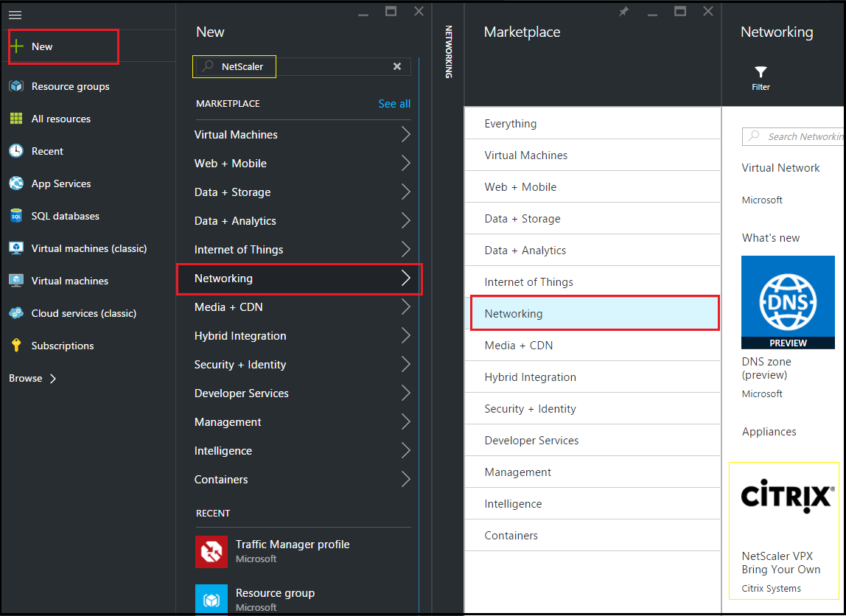The height and width of the screenshot is (616, 846).
Task: Select Data + Analytics in Marketplace list
Action: [592, 251]
